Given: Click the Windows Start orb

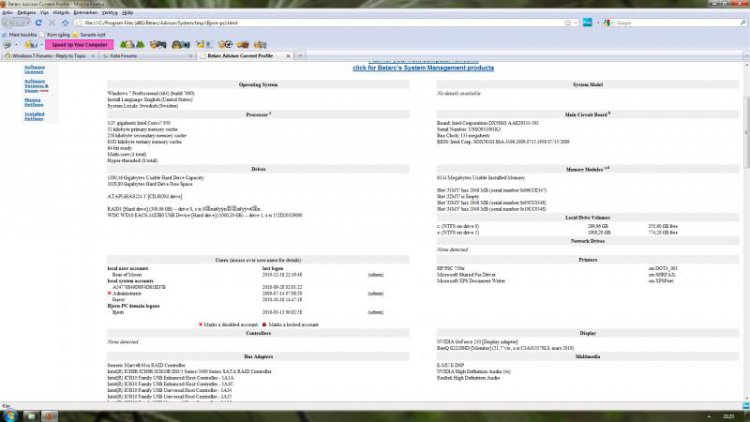Looking at the screenshot, I should 10,415.
